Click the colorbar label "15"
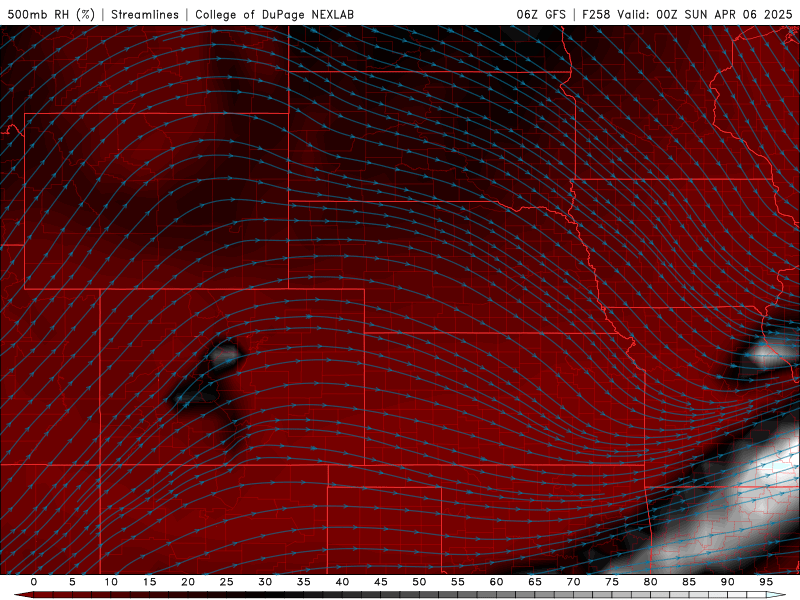The width and height of the screenshot is (800, 600). point(149,582)
